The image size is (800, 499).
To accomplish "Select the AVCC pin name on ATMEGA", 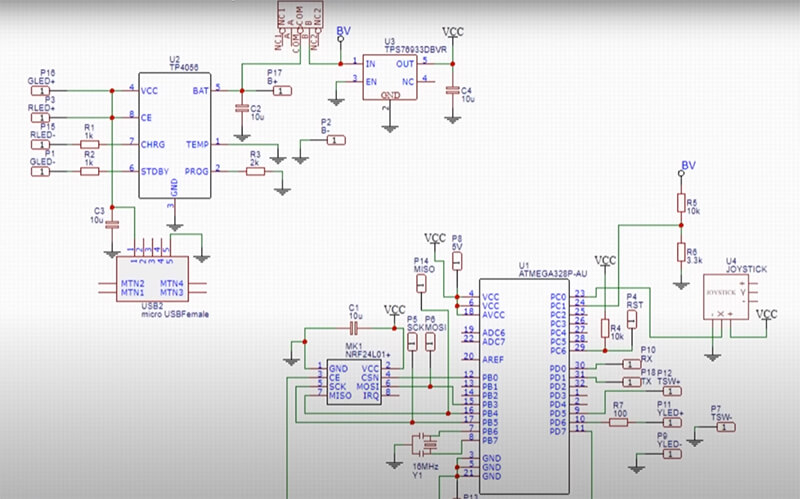I will coord(493,314).
